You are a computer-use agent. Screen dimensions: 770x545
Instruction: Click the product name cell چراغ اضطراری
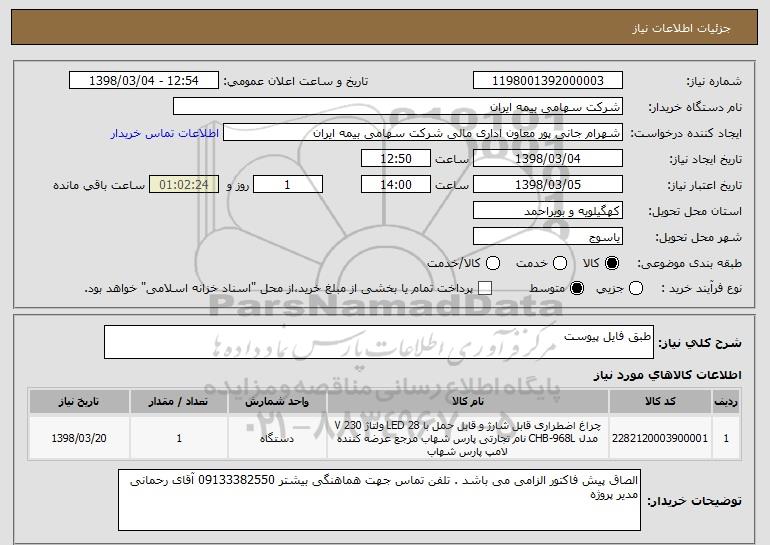point(468,438)
